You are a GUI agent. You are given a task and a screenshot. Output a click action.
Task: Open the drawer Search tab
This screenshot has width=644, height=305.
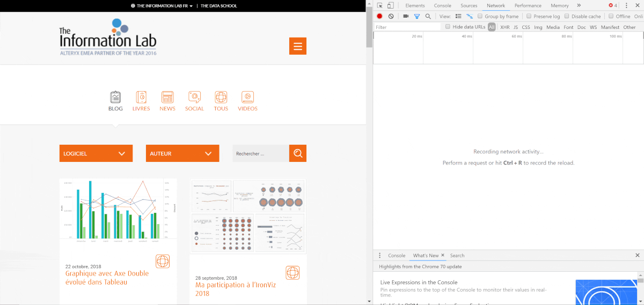tap(457, 256)
